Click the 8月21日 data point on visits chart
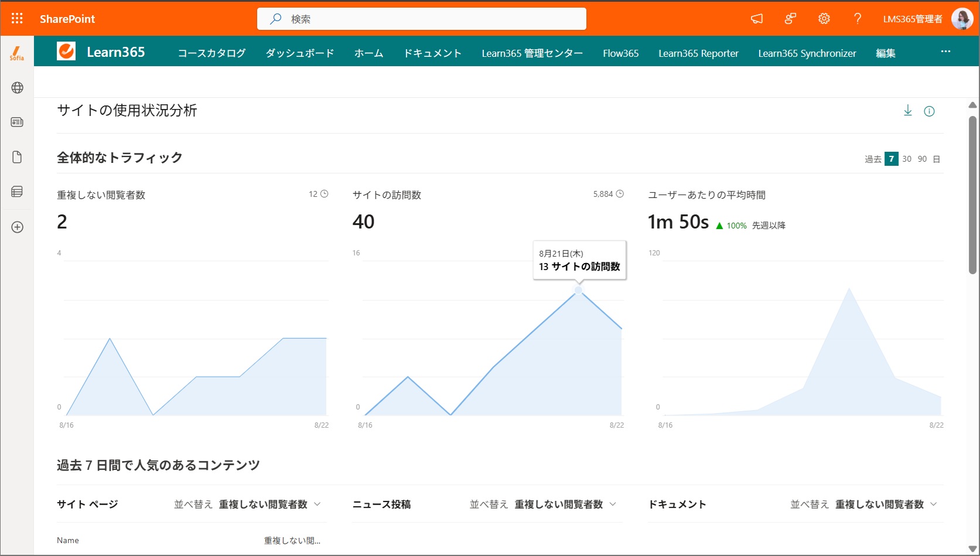 pos(579,290)
